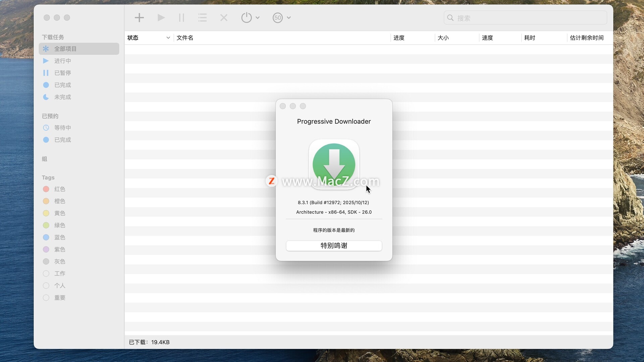Expand the power action dropdown arrow
This screenshot has height=362, width=644.
(258, 18)
